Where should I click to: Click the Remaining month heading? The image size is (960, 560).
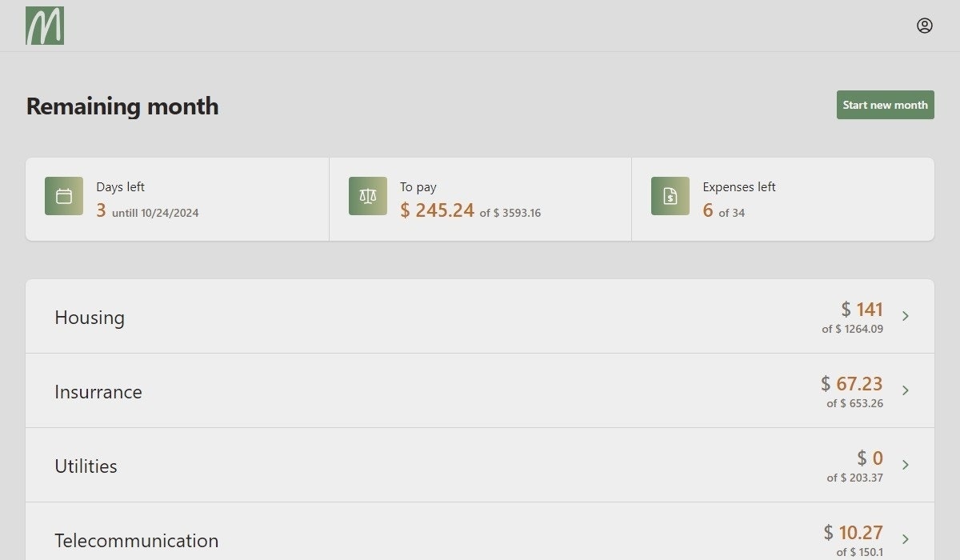tap(122, 106)
